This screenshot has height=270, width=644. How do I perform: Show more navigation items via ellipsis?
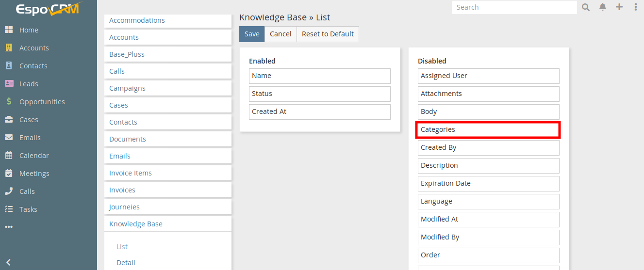tap(9, 226)
